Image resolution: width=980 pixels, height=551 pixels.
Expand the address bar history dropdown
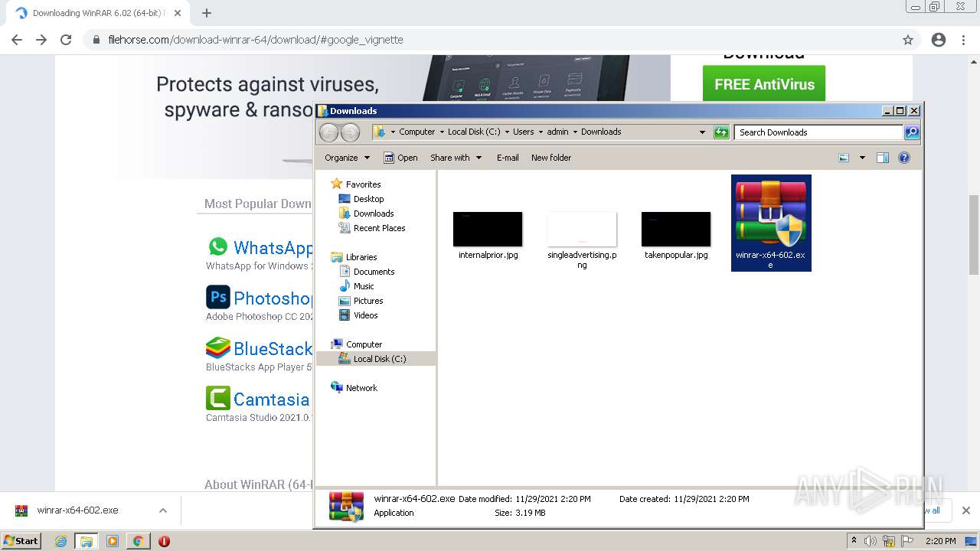(702, 132)
